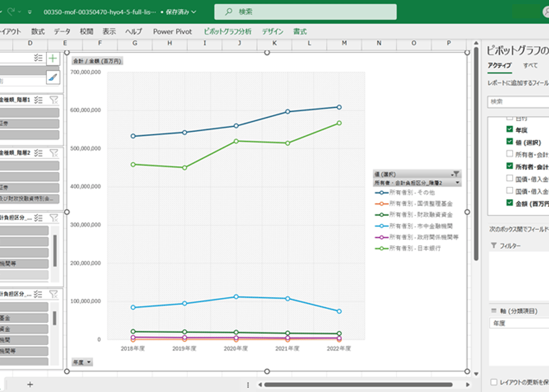
Task: Click the 市中金融機関 legend marker
Action: [381, 226]
